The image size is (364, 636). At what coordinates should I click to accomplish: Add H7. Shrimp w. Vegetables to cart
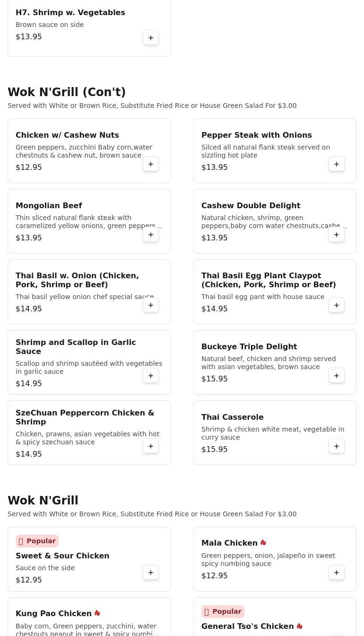click(151, 38)
